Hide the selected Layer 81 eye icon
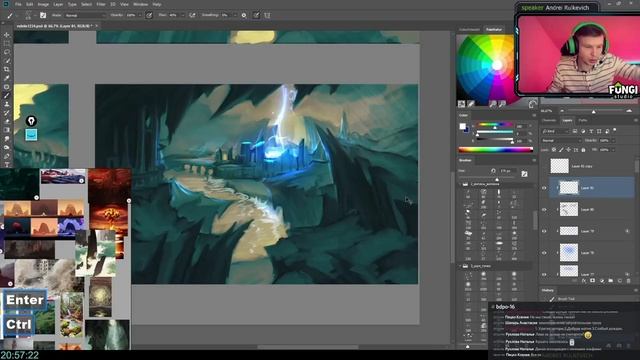This screenshot has height=360, width=640. pyautogui.click(x=544, y=188)
